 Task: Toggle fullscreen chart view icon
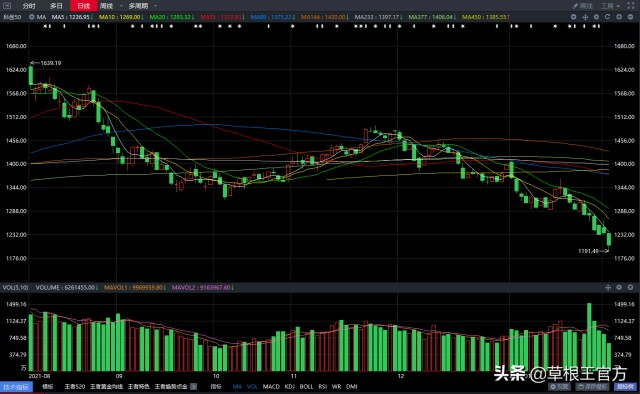pyautogui.click(x=631, y=6)
